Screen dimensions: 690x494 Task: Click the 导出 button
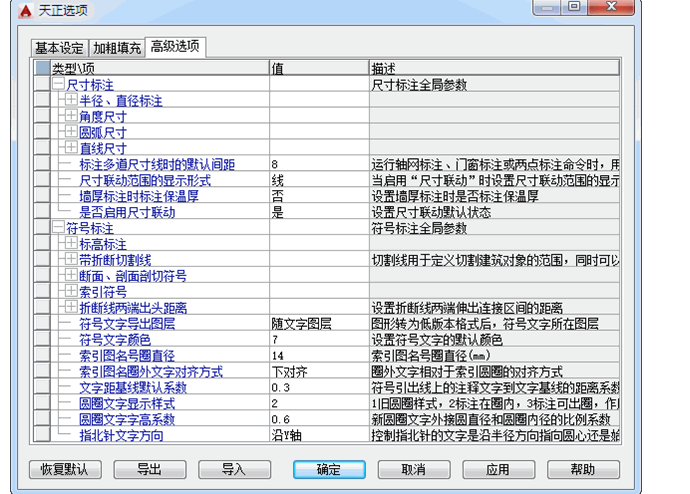149,469
